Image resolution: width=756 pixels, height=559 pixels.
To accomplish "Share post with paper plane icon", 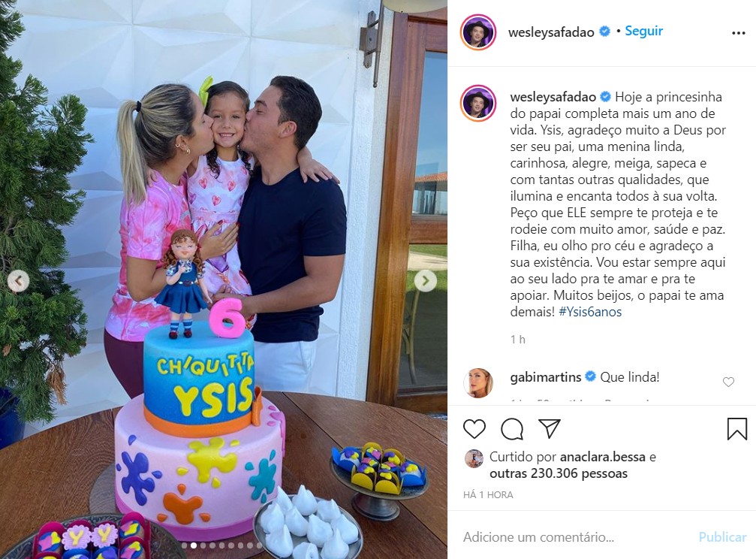I will (x=549, y=428).
